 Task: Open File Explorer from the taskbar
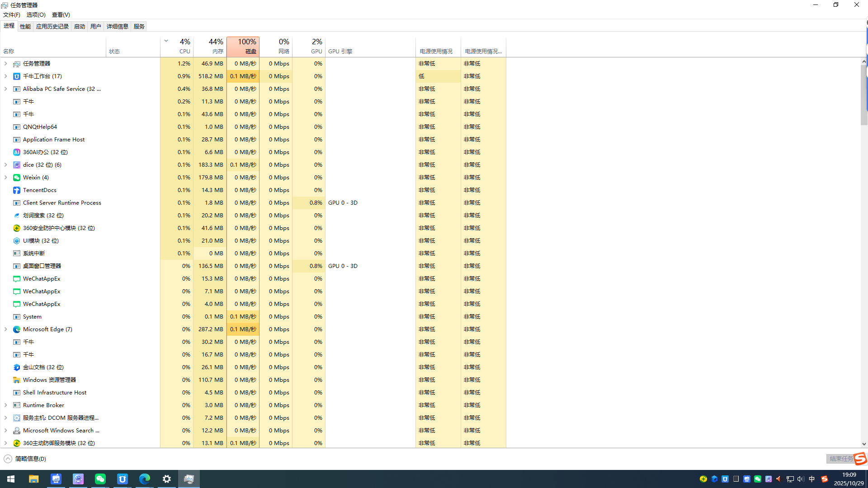click(x=33, y=479)
